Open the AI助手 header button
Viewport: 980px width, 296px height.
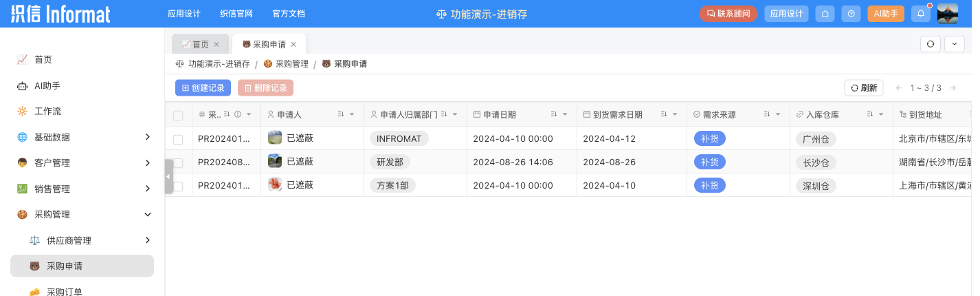[x=886, y=14]
